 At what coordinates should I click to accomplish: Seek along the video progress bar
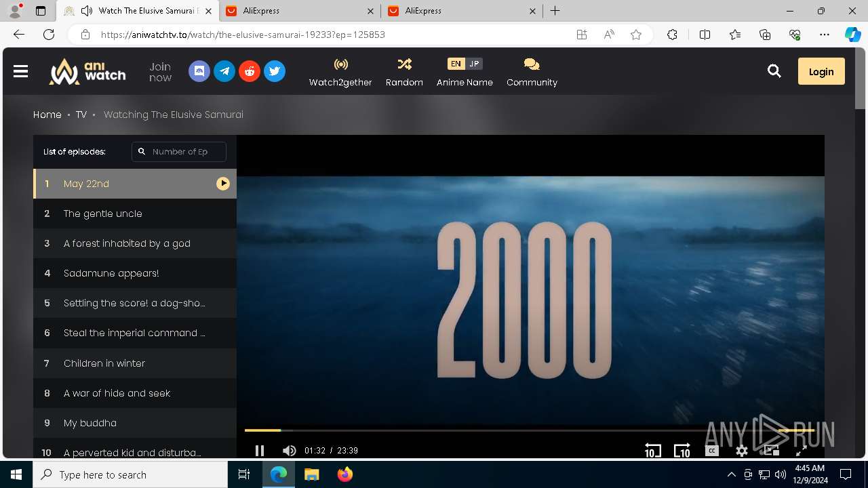click(529, 430)
